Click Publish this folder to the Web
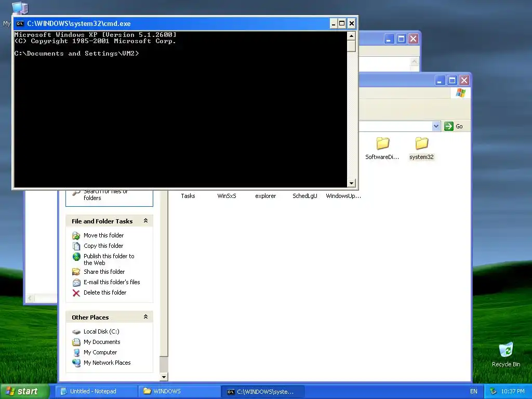The width and height of the screenshot is (532, 399). [x=109, y=260]
